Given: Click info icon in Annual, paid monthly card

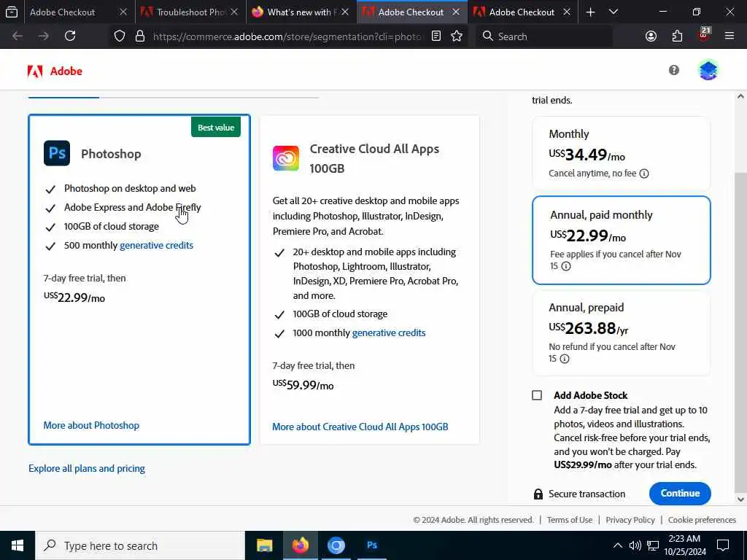Looking at the screenshot, I should [566, 266].
